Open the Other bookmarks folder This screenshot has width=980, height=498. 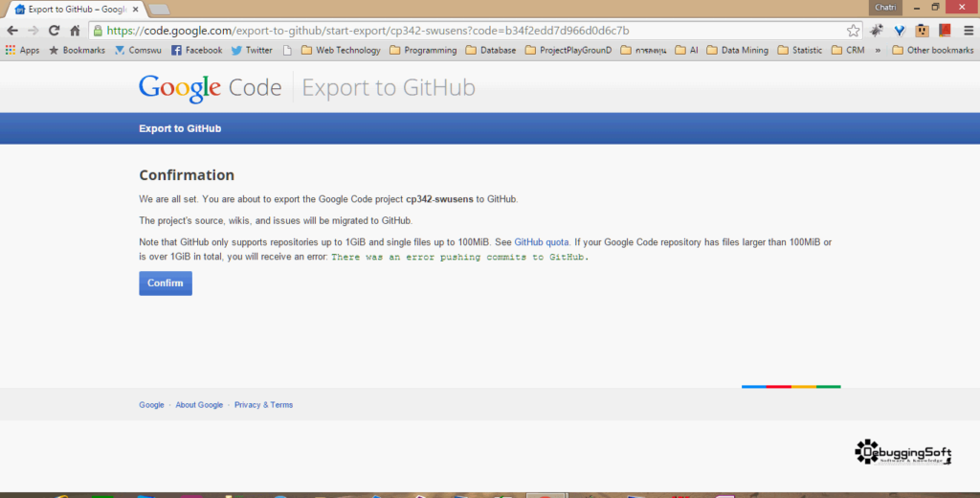[933, 50]
